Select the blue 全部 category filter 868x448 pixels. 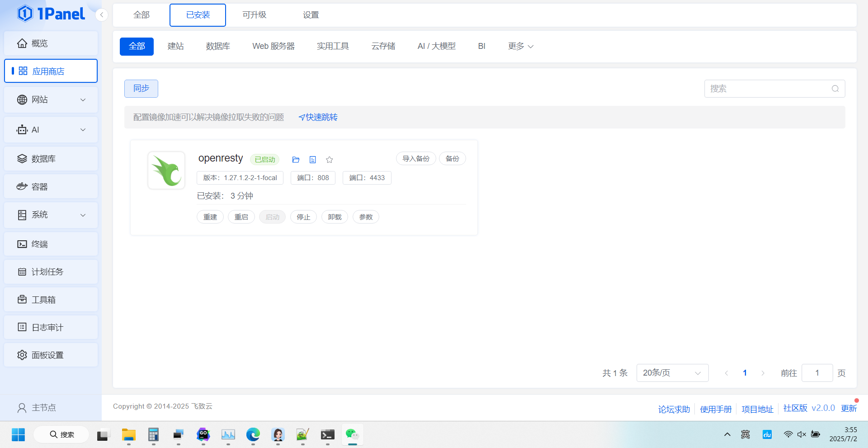click(x=137, y=46)
